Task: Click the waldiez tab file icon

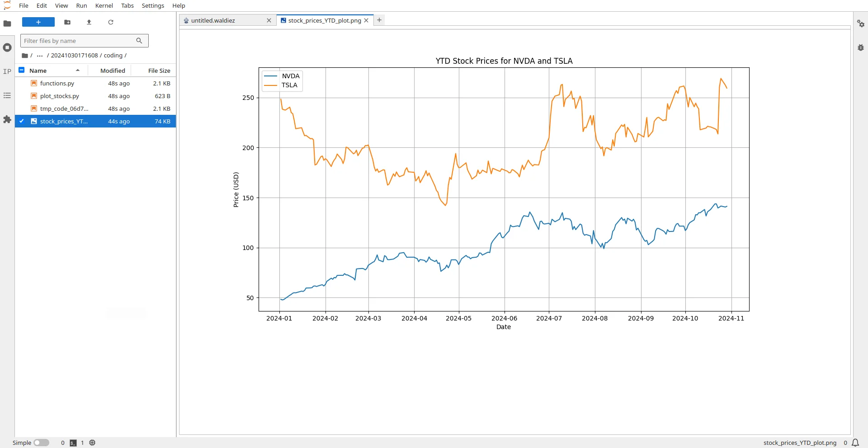Action: pos(186,20)
